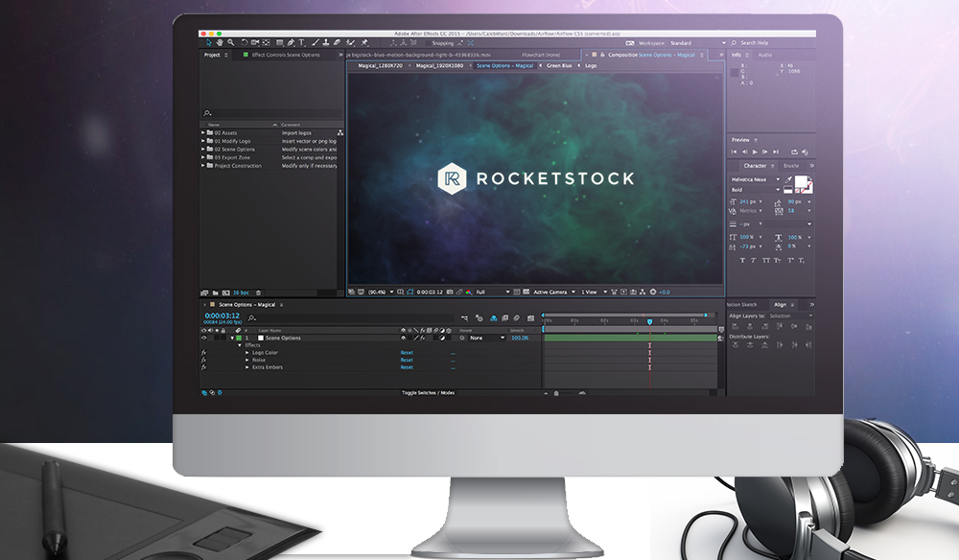Open the Parent None dropdown

click(487, 338)
